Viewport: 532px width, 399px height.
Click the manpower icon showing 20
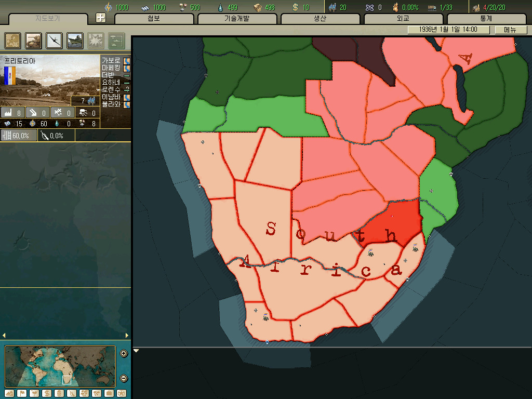[332, 7]
